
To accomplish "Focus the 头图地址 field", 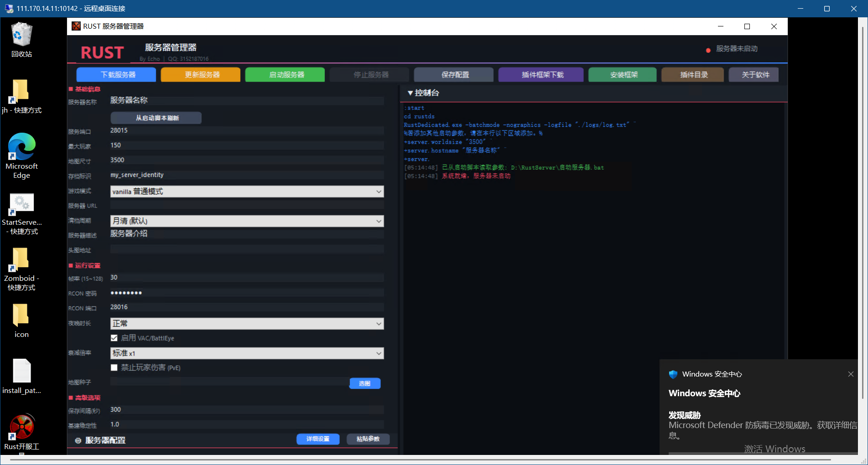I will 247,249.
